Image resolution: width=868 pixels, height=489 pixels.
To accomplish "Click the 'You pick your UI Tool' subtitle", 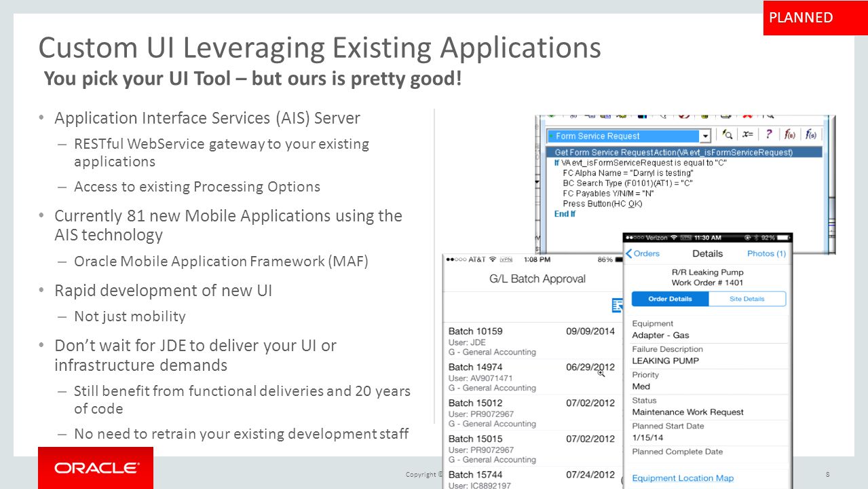I will [x=252, y=79].
